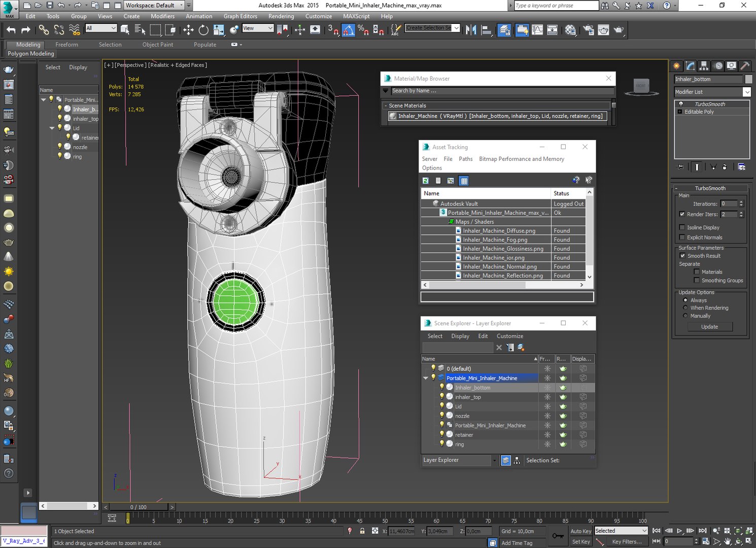Collapse the Portable_Mini_Inhaler_Machine layer in Layer Explorer

point(425,378)
